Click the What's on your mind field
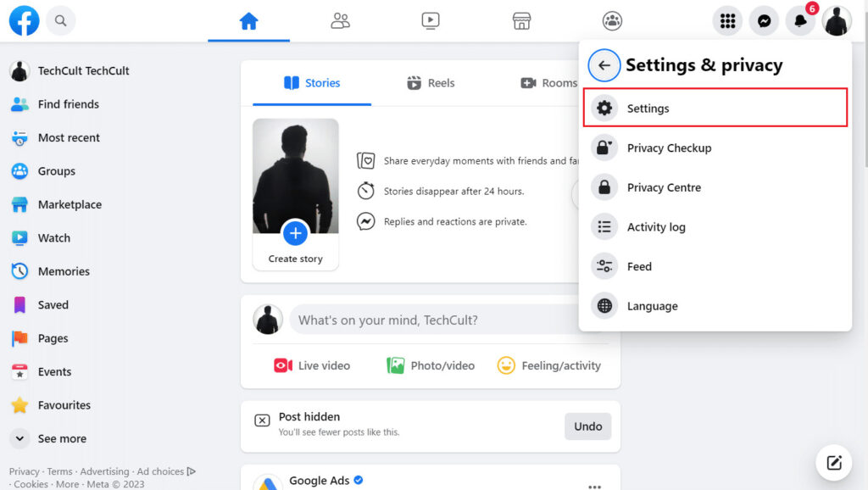868x490 pixels. pyautogui.click(x=449, y=320)
